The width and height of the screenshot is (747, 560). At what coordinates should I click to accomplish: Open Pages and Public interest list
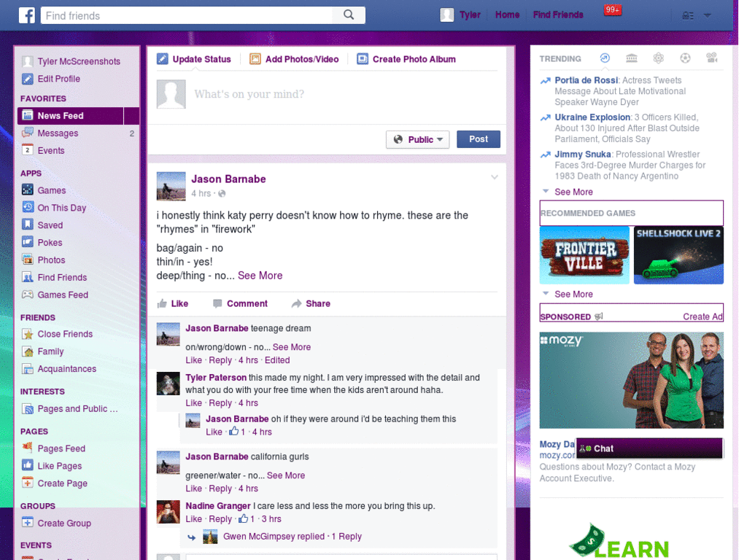coord(70,408)
